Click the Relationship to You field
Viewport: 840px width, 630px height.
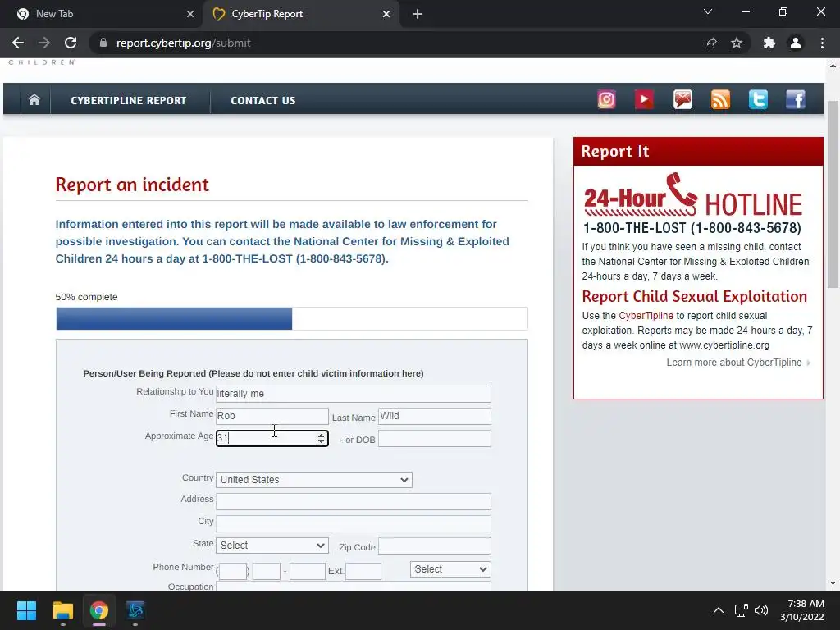tap(354, 394)
